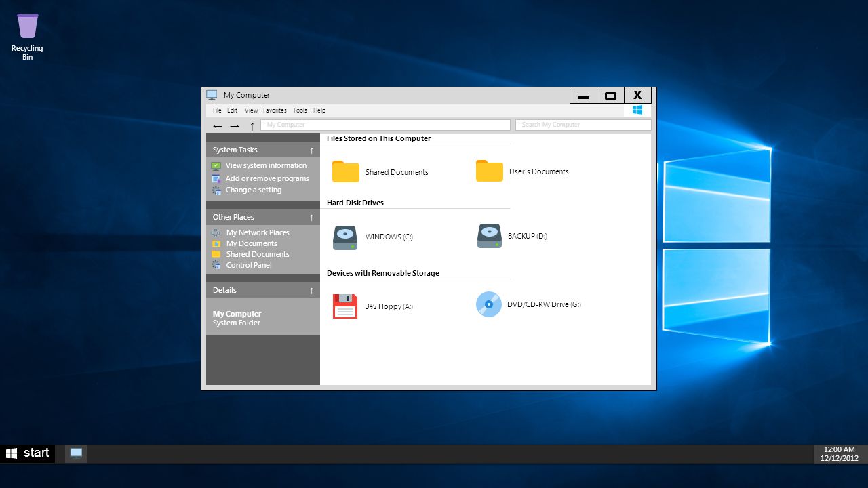The width and height of the screenshot is (868, 488).
Task: Click the Add or remove programs icon
Action: 216,178
